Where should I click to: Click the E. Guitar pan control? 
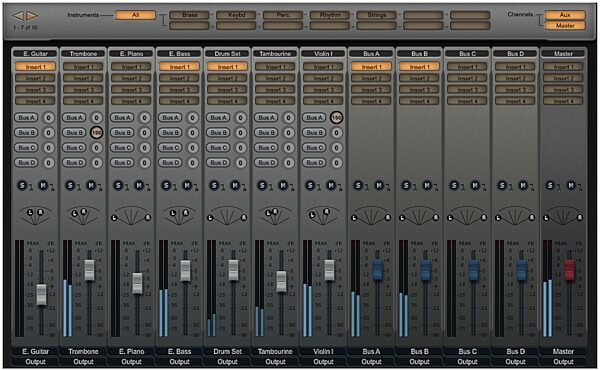pos(35,216)
